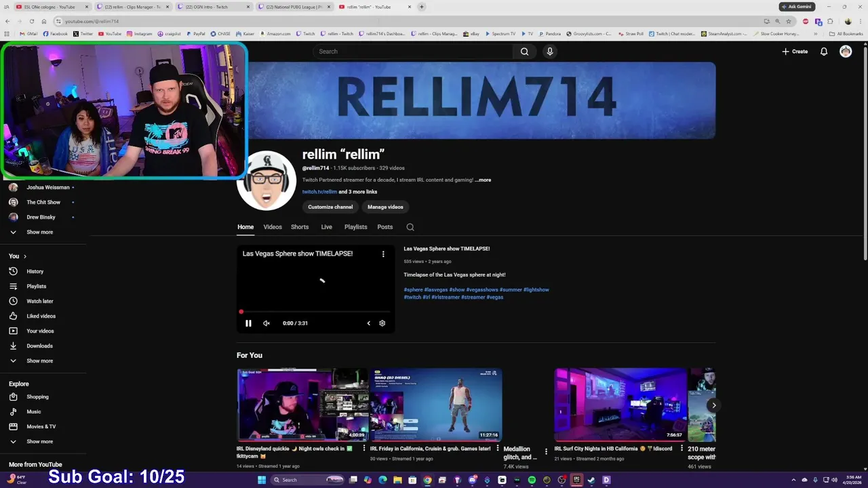Open IRL Surf City Nights thumbnail
Image resolution: width=868 pixels, height=488 pixels.
[620, 405]
